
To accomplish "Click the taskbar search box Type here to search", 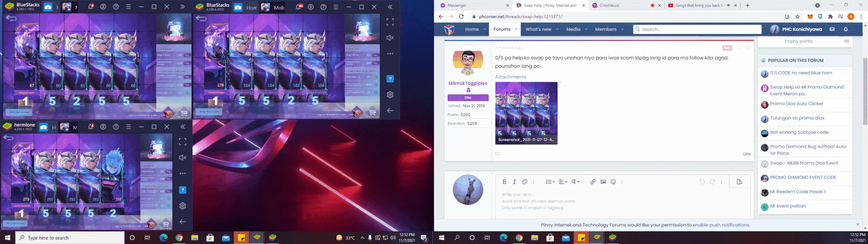I will coord(70,238).
